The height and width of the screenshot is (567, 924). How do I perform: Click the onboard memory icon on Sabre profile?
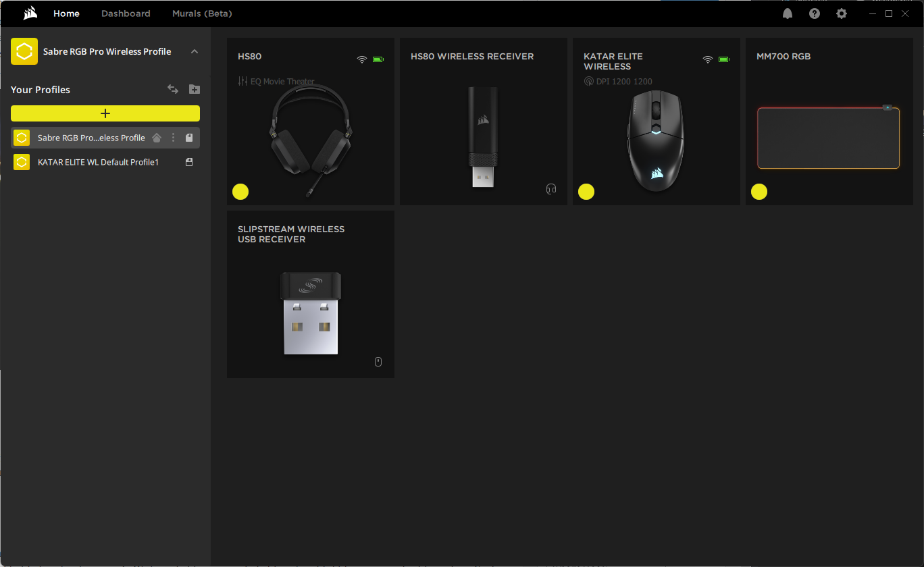189,138
